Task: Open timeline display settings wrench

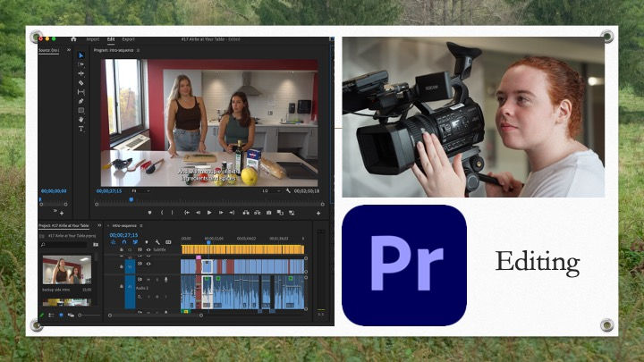Action: tap(157, 242)
